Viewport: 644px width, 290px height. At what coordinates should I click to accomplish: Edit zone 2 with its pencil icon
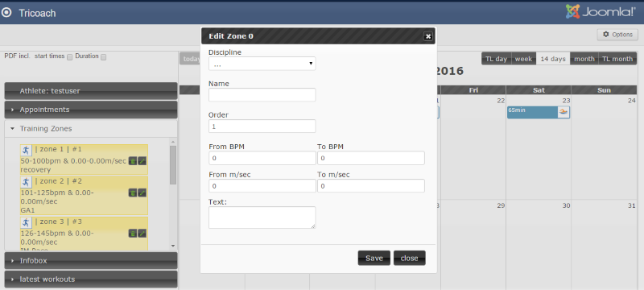tap(142, 193)
